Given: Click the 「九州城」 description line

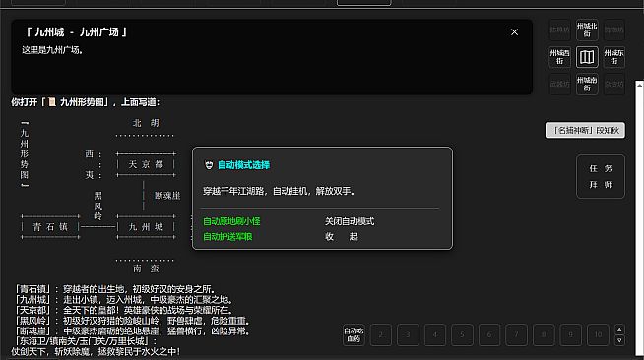Looking at the screenshot, I should pyautogui.click(x=124, y=300).
